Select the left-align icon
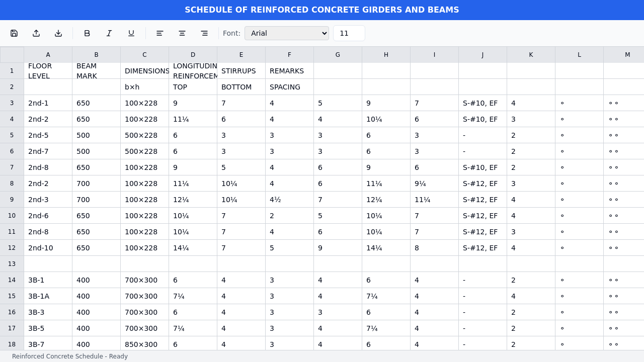Viewport: 644px width, 362px height. point(159,33)
